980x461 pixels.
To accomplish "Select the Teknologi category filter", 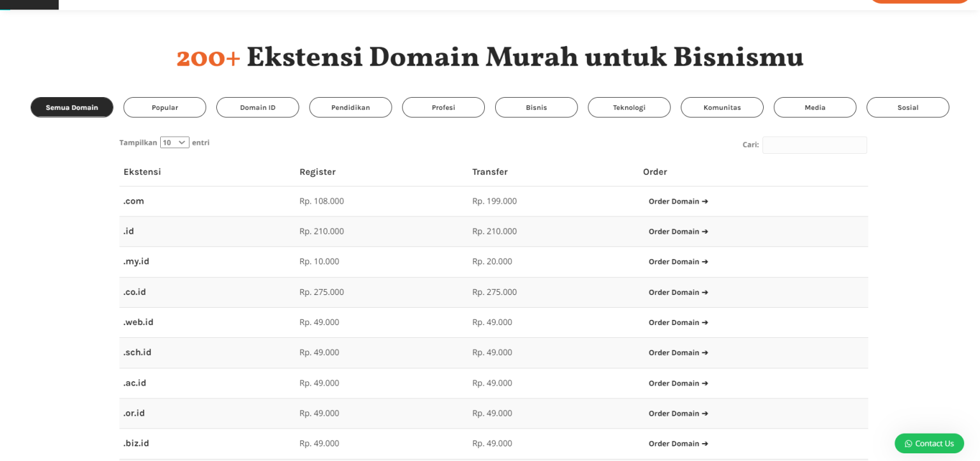I will point(629,107).
